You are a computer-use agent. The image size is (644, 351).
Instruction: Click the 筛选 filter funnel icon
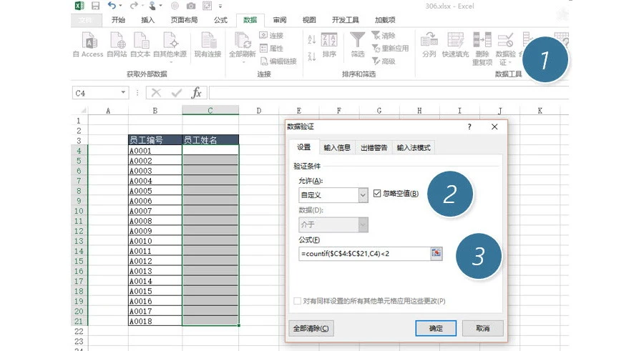pyautogui.click(x=357, y=41)
